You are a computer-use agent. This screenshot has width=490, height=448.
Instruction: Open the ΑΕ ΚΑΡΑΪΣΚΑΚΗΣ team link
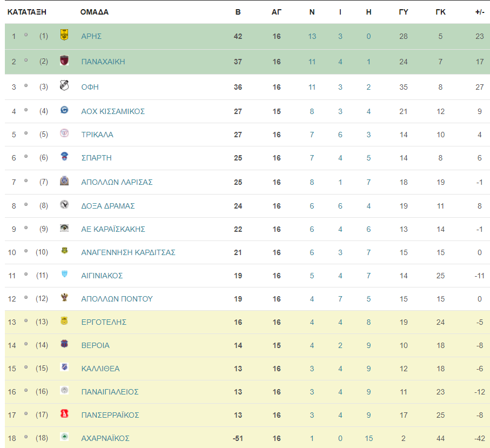click(x=113, y=229)
